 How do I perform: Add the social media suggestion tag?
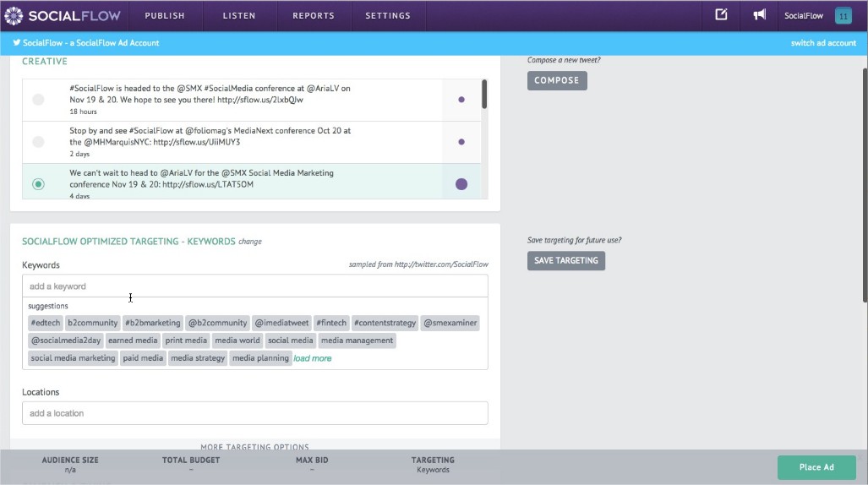[291, 341]
